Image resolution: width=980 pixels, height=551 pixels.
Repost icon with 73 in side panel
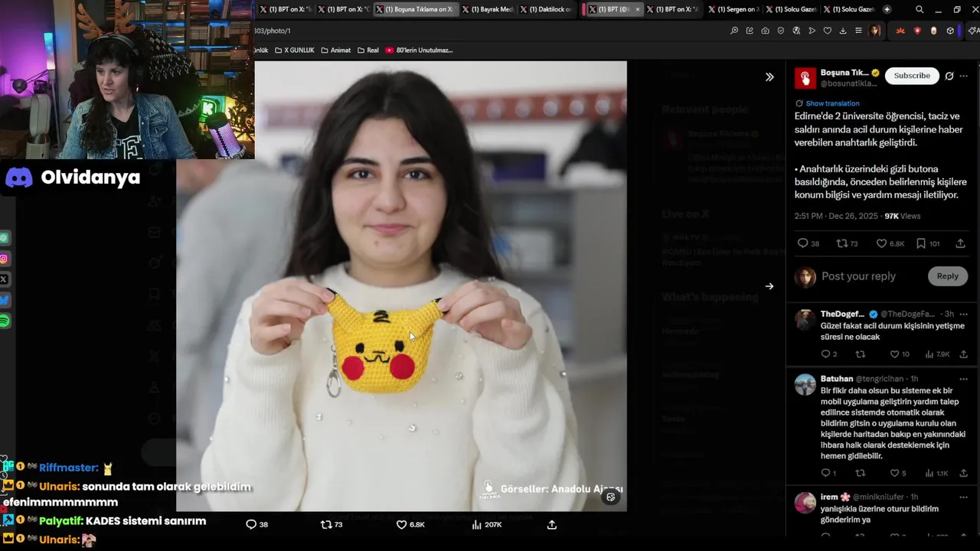(x=841, y=243)
